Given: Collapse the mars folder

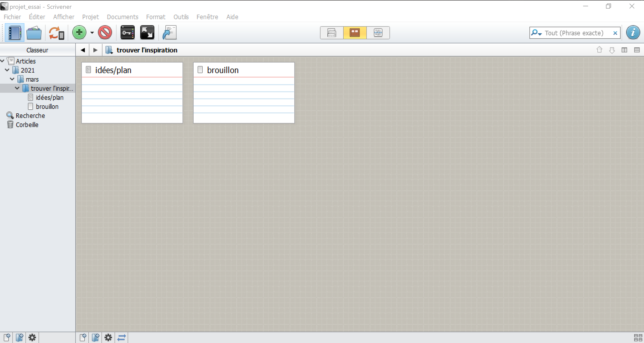Looking at the screenshot, I should pyautogui.click(x=12, y=79).
